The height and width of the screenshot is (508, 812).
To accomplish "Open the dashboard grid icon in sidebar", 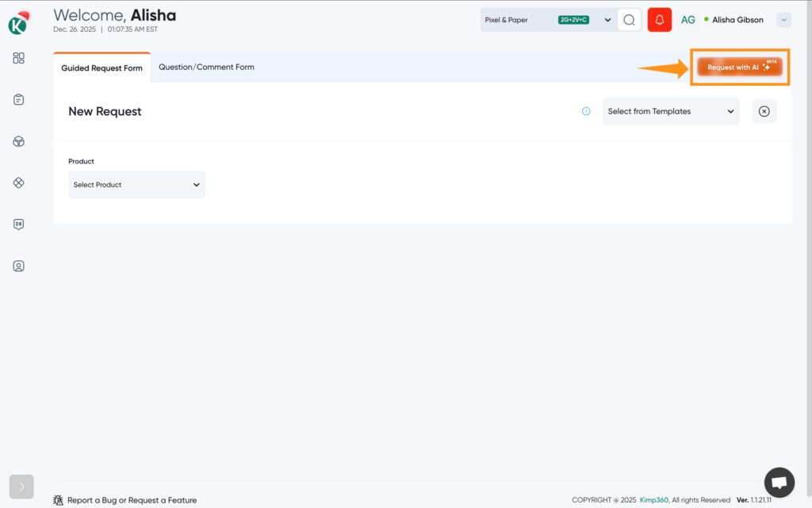I will pyautogui.click(x=17, y=58).
